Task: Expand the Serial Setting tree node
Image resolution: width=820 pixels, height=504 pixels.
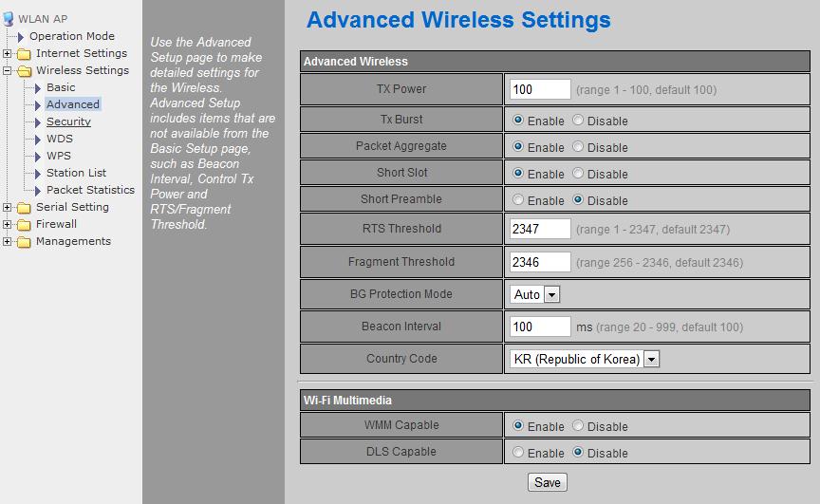Action: tap(7, 207)
